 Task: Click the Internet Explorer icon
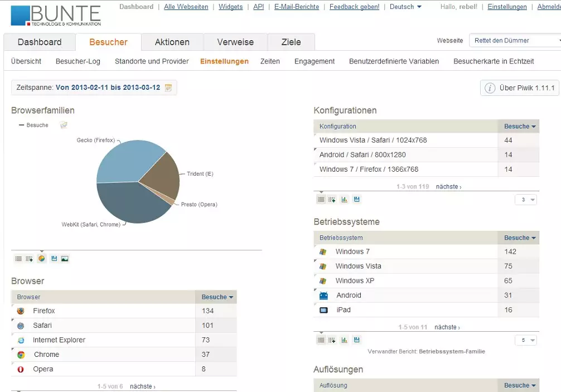pos(21,340)
